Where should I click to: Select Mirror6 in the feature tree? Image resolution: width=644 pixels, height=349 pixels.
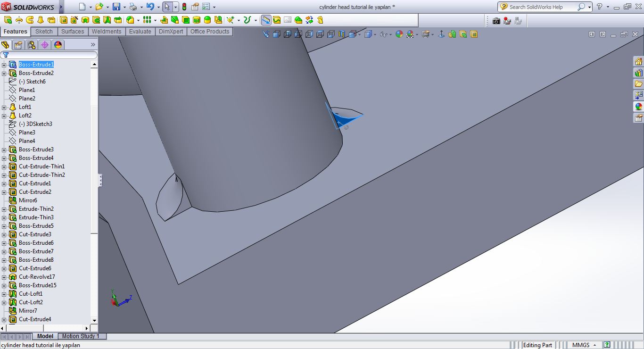coord(28,200)
